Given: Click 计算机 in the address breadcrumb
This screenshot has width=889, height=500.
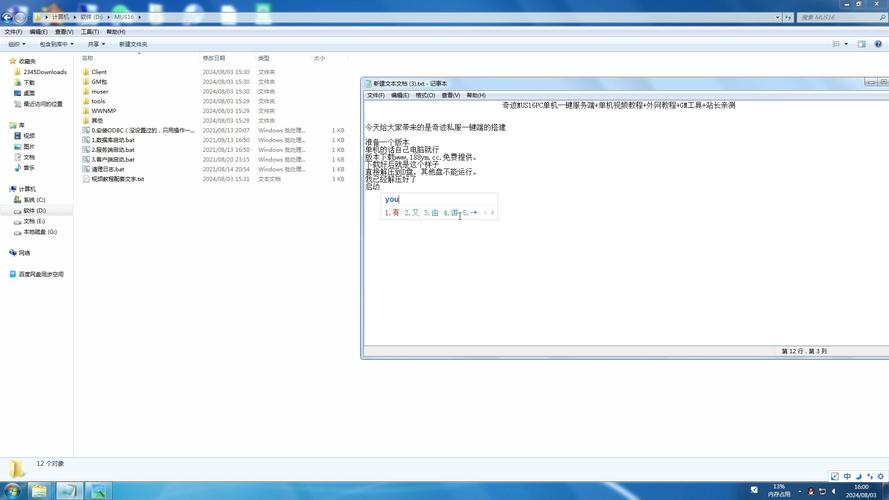Looking at the screenshot, I should click(60, 17).
